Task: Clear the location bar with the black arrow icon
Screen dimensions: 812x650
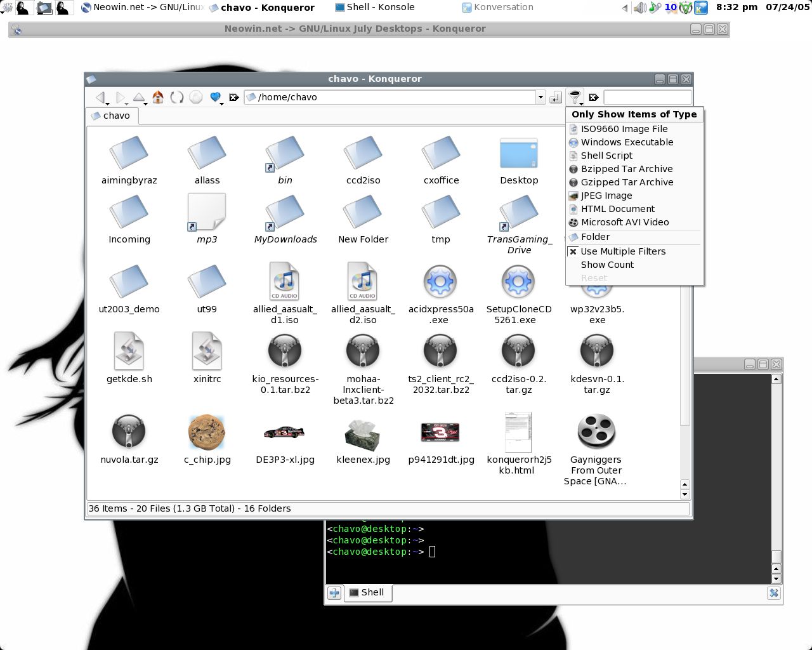Action: click(233, 97)
